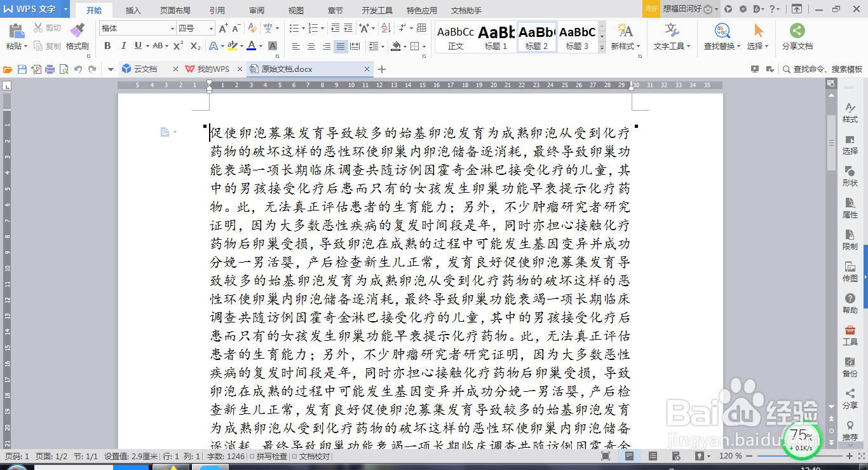Decrease font size with A- icon

click(x=236, y=28)
